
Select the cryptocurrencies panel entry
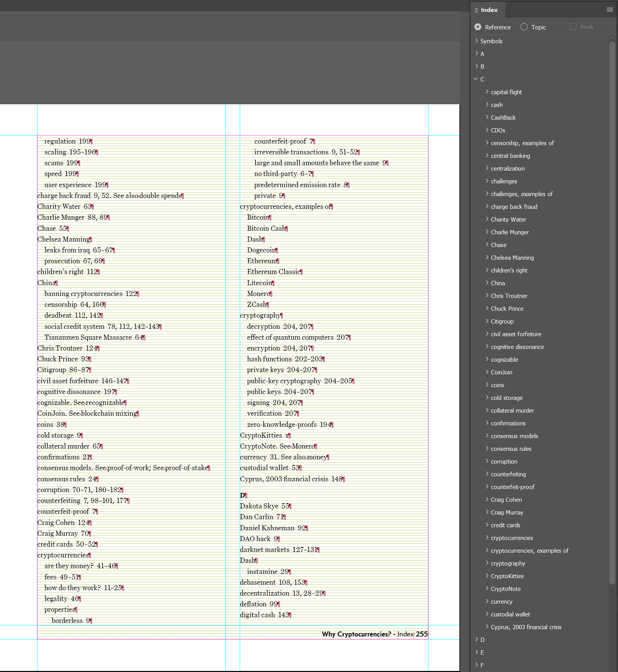point(511,538)
